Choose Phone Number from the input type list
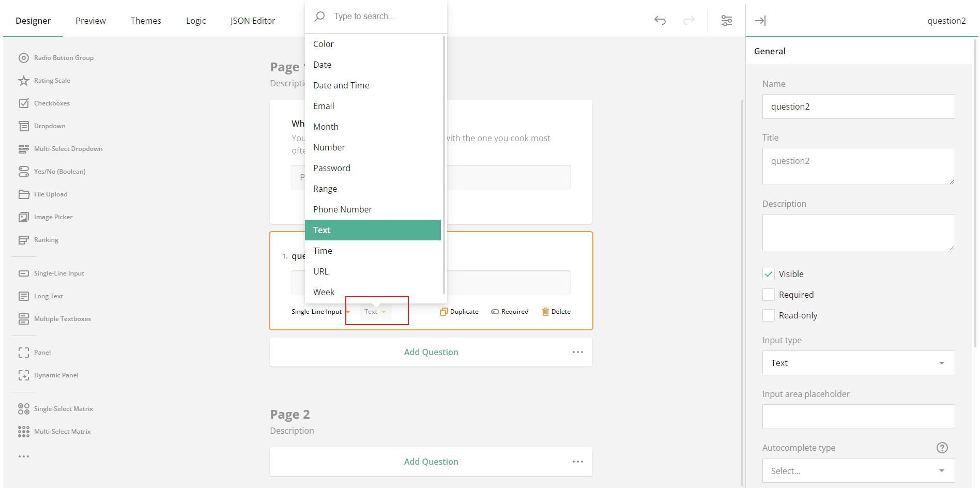980x488 pixels. coord(342,209)
